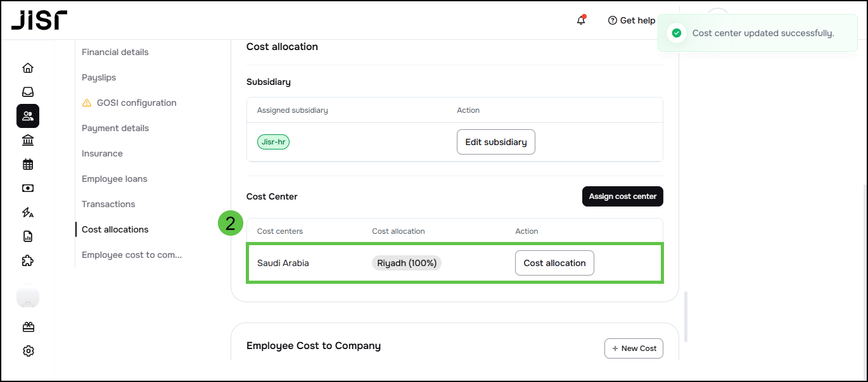The image size is (868, 382).
Task: Open settings gear icon in sidebar
Action: tap(28, 351)
